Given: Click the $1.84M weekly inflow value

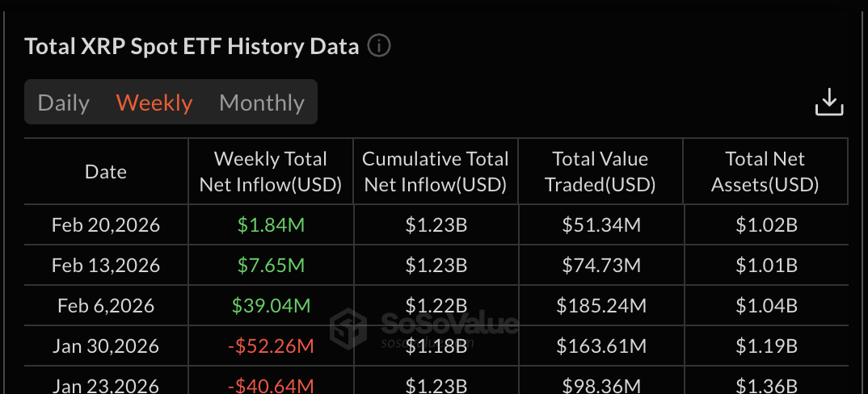Looking at the screenshot, I should (271, 224).
